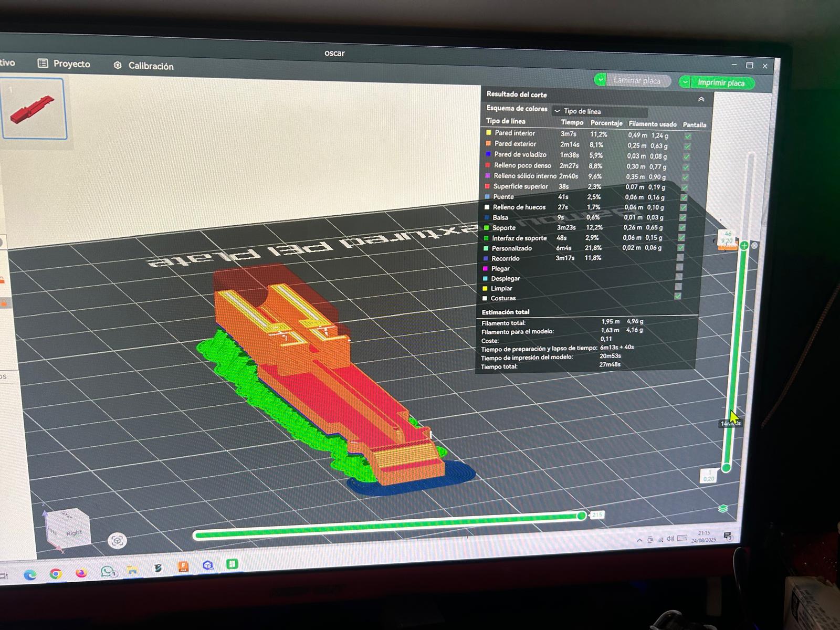Open the Proyecto tab

click(x=64, y=64)
